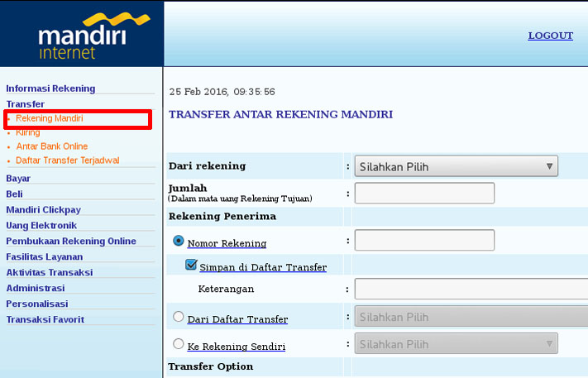Open the Beli menu
Screen dimensions: 588x378
tap(14, 194)
